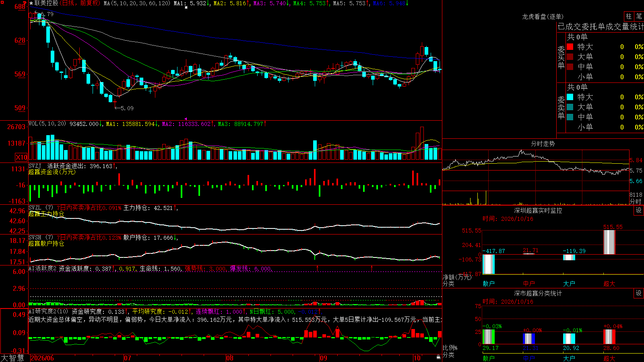Jump to the 2026/06 date marker
644x362 pixels.
pos(42,358)
